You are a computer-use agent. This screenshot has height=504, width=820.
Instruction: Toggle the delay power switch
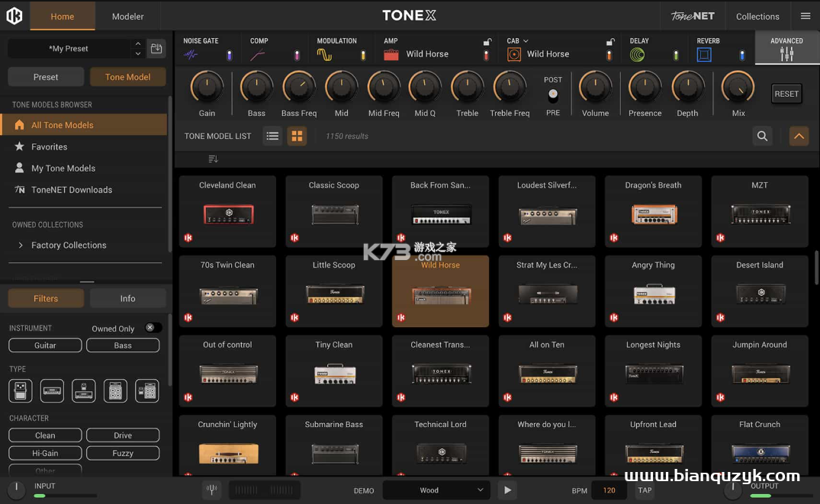(676, 55)
